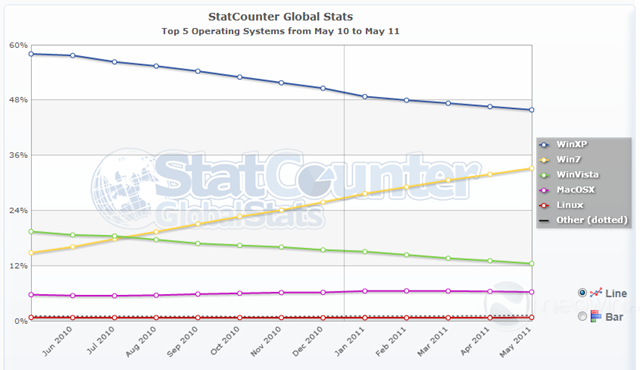Click the bar chart icon beside Bar
640x370 pixels.
(596, 316)
